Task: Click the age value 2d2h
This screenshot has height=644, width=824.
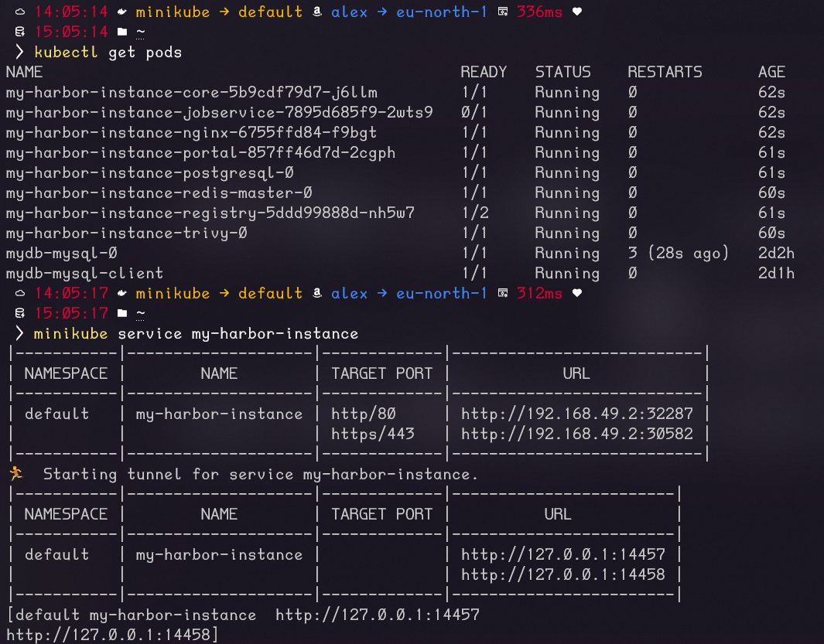Action: [x=776, y=253]
